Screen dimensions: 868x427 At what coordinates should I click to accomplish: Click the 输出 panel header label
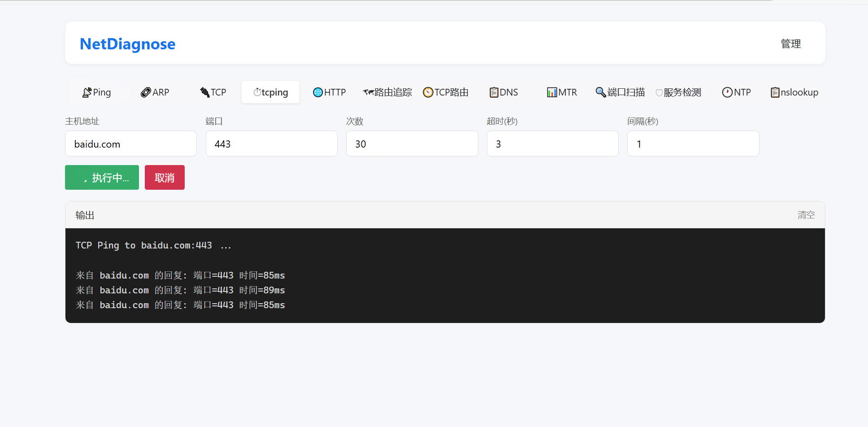(85, 215)
